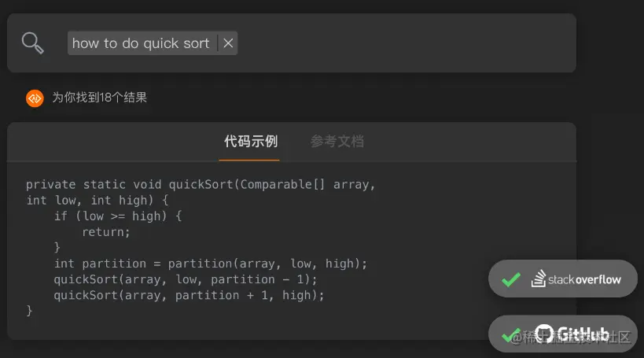The width and height of the screenshot is (644, 358).
Task: Click the line 'int partition = partition(array, low, high);'
Action: [211, 264]
